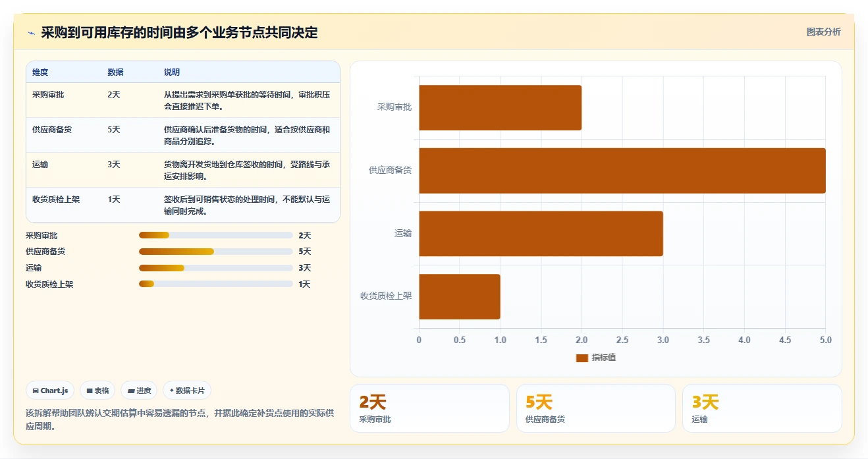Click the 收货质检上架 progress bar
This screenshot has height=459, width=868.
coord(216,284)
